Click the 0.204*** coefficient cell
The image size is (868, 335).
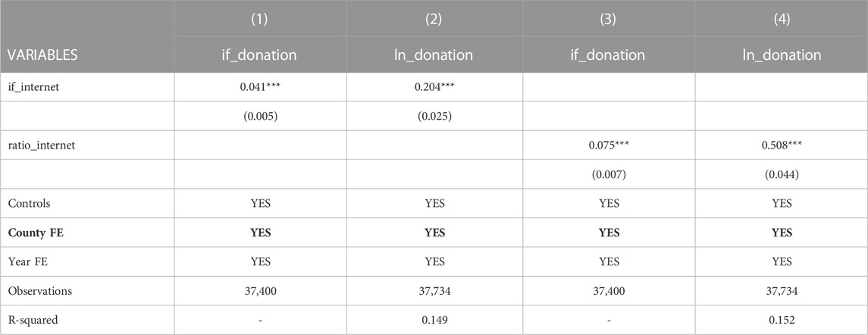tap(434, 87)
